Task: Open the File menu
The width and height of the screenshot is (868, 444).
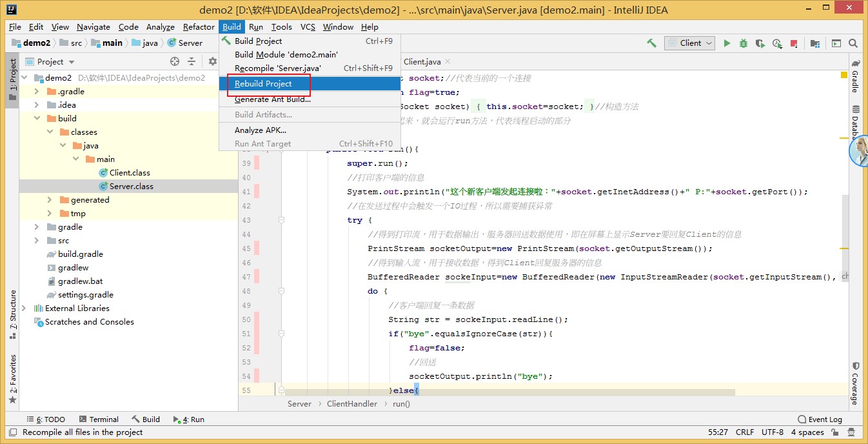Action: point(15,26)
